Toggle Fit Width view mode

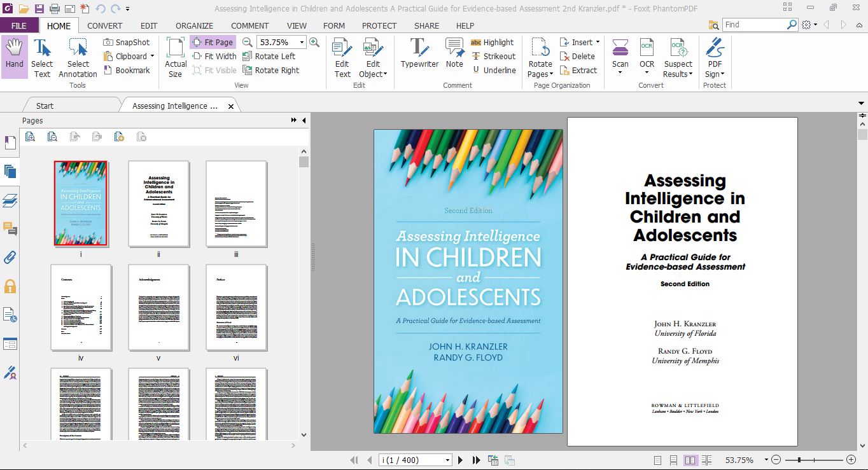[x=214, y=56]
